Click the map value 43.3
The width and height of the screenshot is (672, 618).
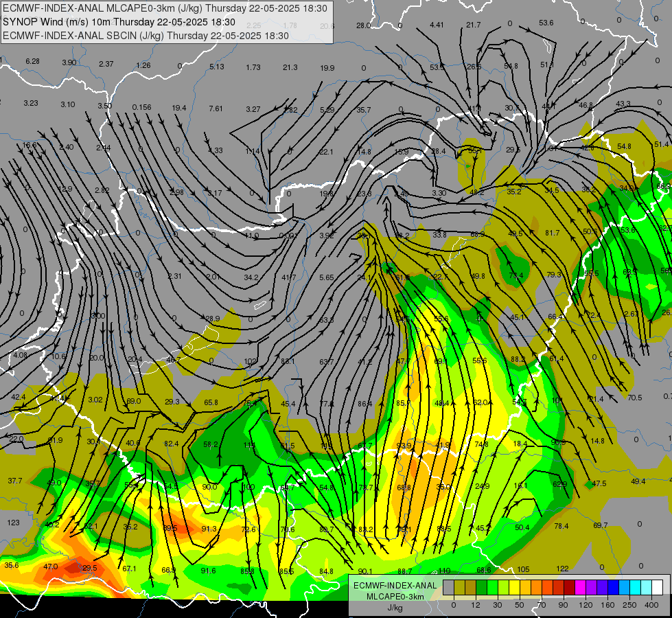click(623, 104)
